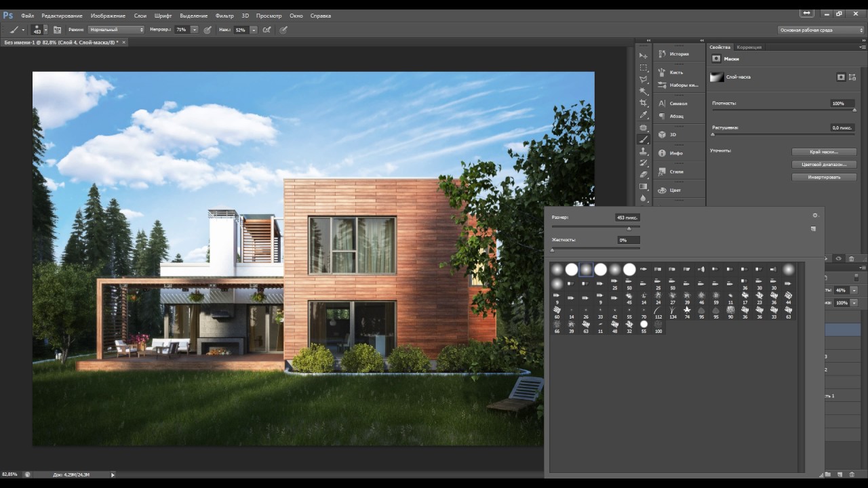Enable airbrush mode in options bar
The height and width of the screenshot is (488, 868).
coord(267,30)
